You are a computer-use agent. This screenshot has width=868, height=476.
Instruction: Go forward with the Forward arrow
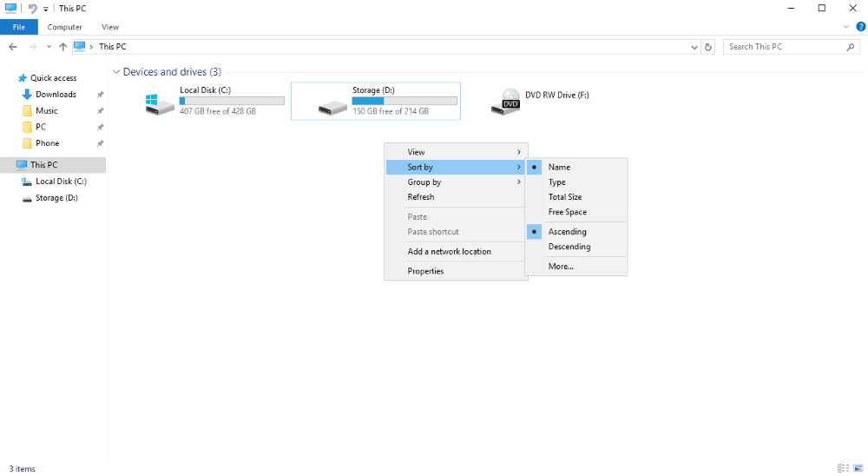coord(33,47)
